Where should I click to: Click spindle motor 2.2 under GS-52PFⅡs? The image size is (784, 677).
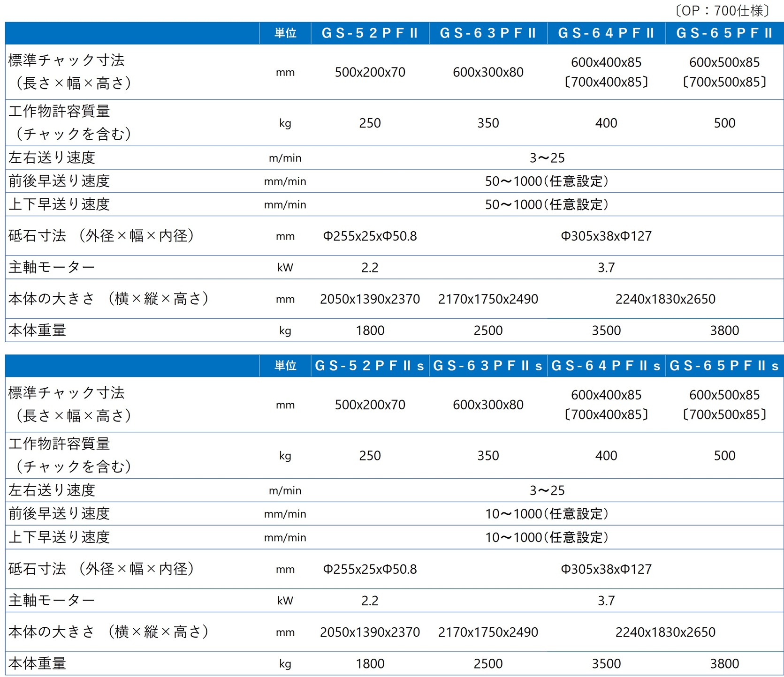[x=370, y=601]
